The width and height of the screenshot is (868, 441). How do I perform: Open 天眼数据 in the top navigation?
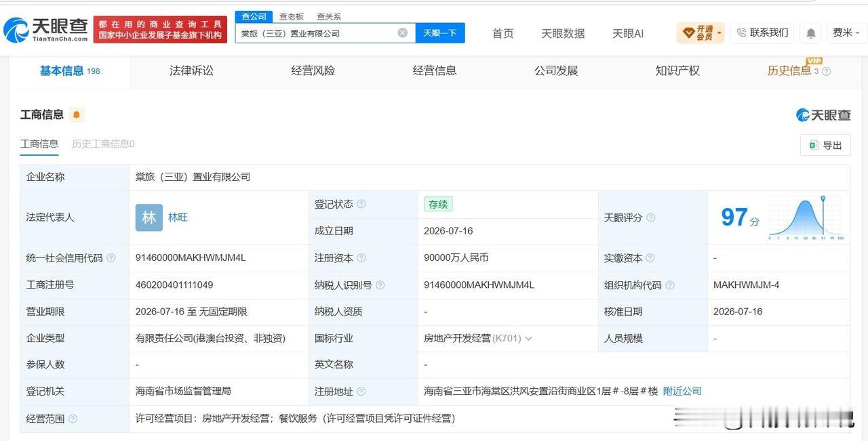click(x=563, y=33)
